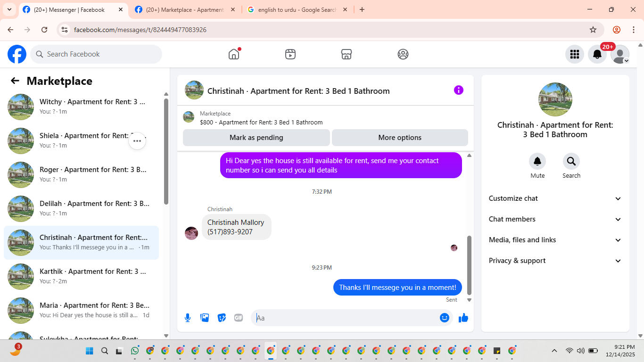Open taskbar search magnifier
The height and width of the screenshot is (362, 644).
[x=105, y=351]
